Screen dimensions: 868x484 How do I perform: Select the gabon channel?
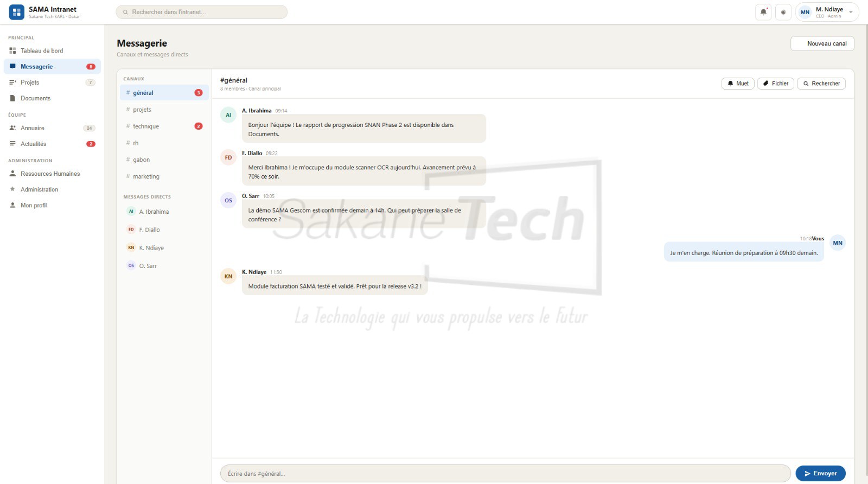click(164, 160)
